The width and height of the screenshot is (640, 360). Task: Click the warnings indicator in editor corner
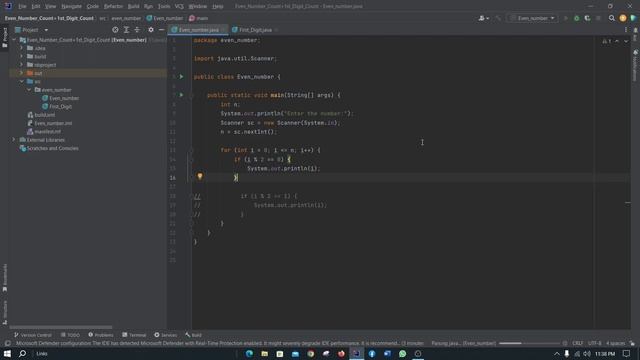(607, 41)
